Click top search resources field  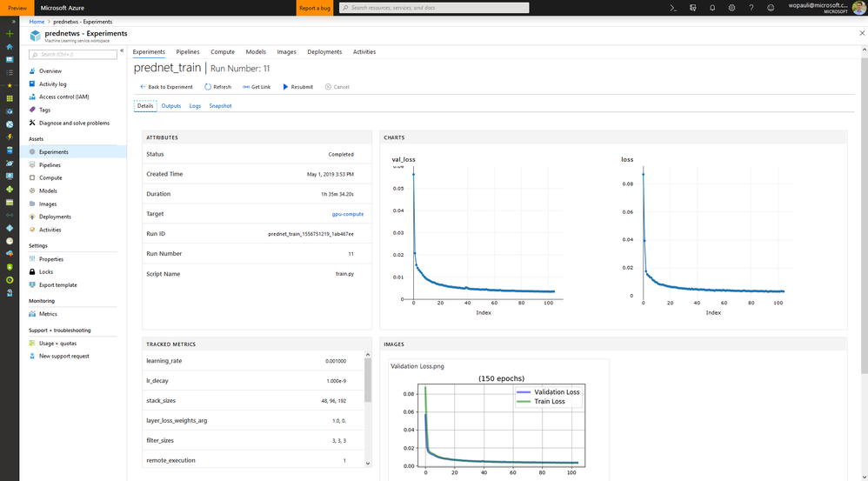(434, 8)
